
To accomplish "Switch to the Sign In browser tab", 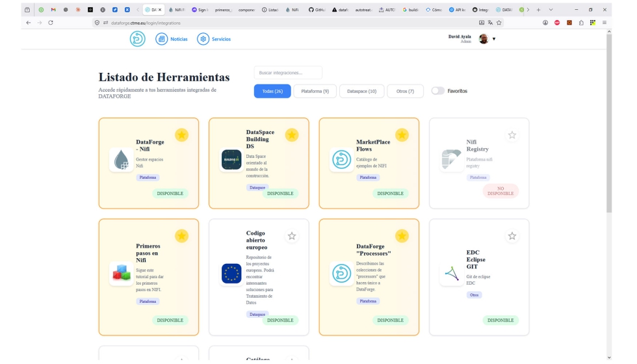I will point(200,10).
